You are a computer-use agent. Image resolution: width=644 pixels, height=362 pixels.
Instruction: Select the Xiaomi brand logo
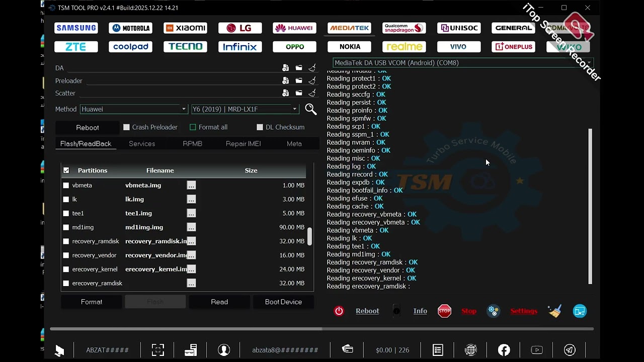tap(186, 28)
